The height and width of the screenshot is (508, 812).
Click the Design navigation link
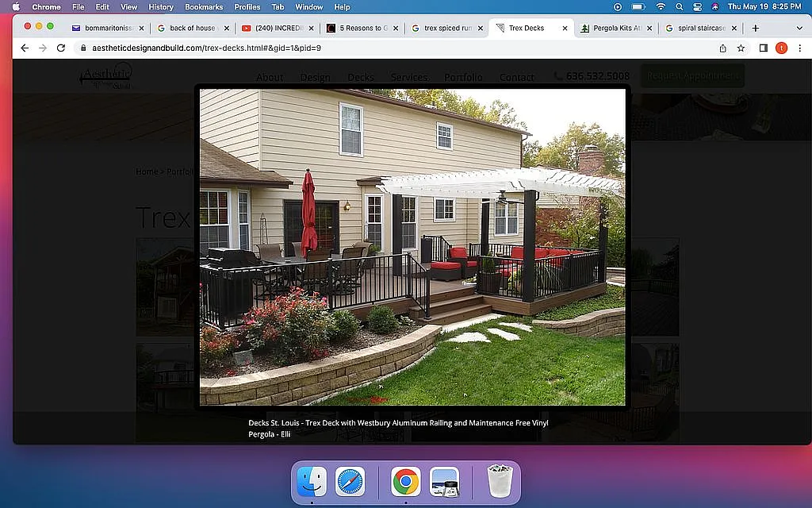(x=315, y=77)
